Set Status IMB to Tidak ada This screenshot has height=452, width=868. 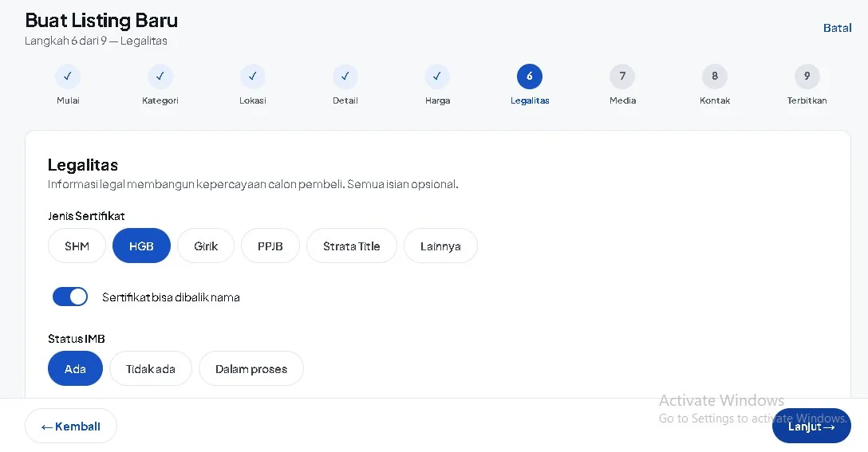(x=151, y=368)
